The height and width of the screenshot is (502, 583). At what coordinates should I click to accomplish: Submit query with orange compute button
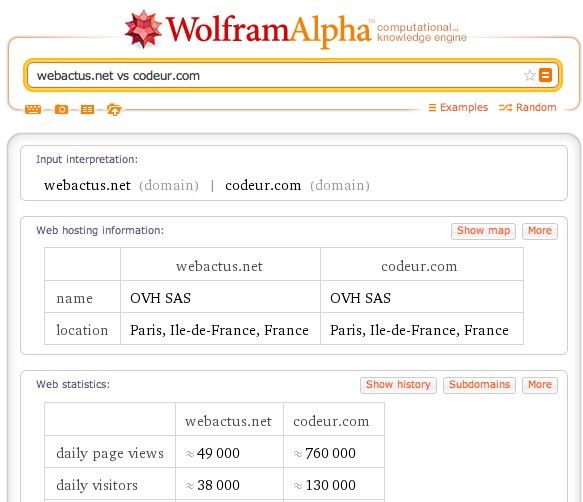click(x=545, y=75)
